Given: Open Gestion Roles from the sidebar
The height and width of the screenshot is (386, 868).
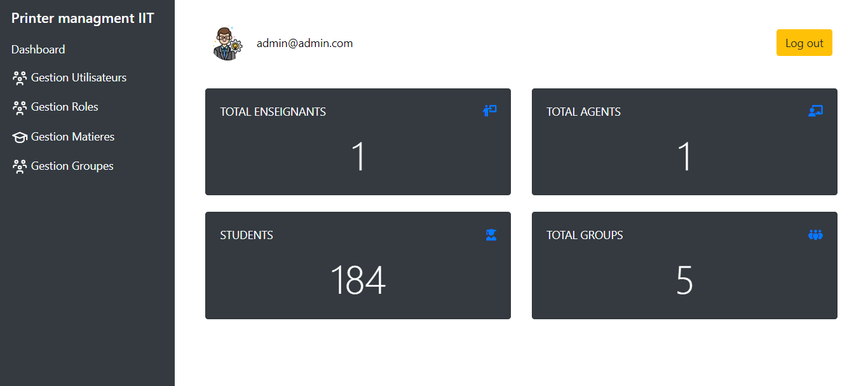Looking at the screenshot, I should (64, 107).
